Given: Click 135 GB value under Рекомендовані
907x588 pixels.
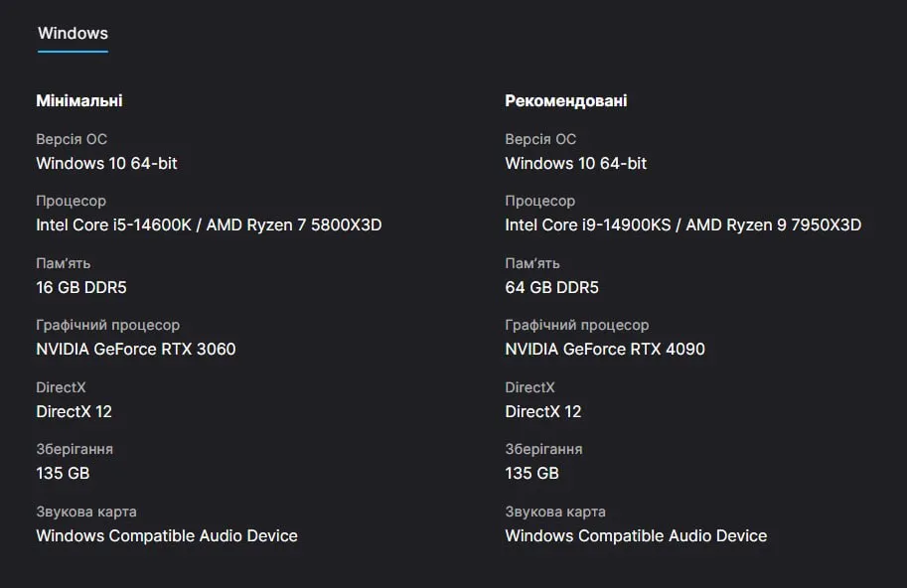Looking at the screenshot, I should pos(532,474).
